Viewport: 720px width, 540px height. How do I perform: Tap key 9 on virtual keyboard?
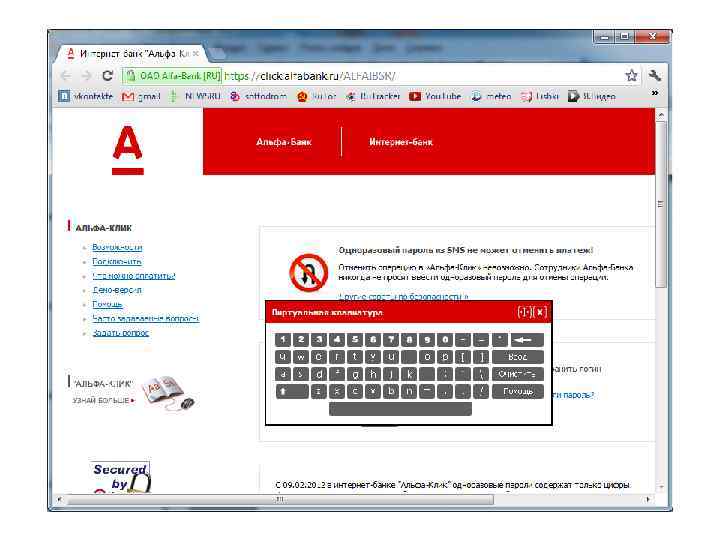click(427, 340)
